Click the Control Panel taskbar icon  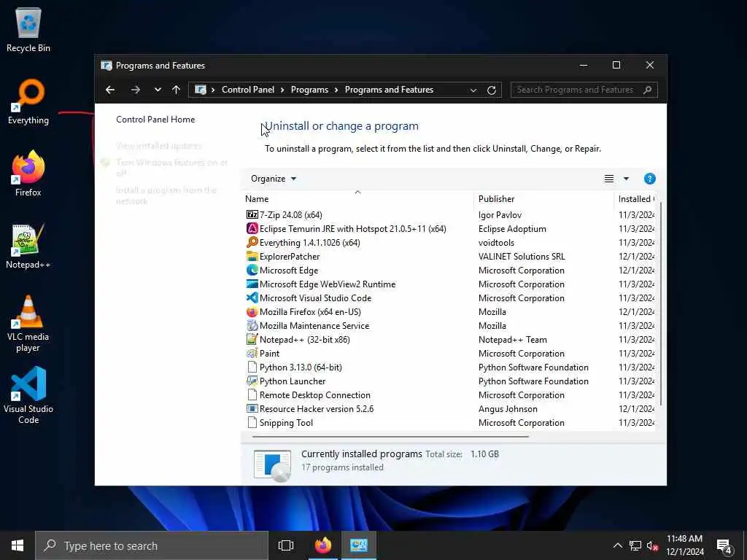359,545
